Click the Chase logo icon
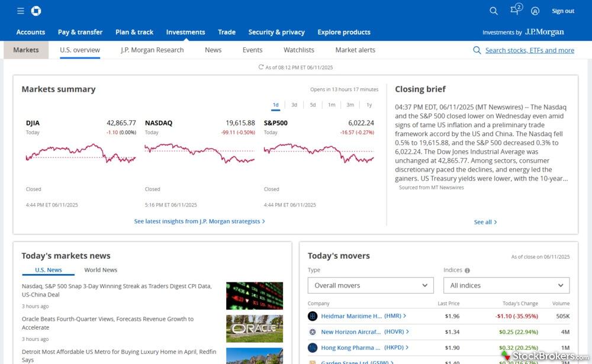Viewport: 592px width, 364px height. [36, 11]
